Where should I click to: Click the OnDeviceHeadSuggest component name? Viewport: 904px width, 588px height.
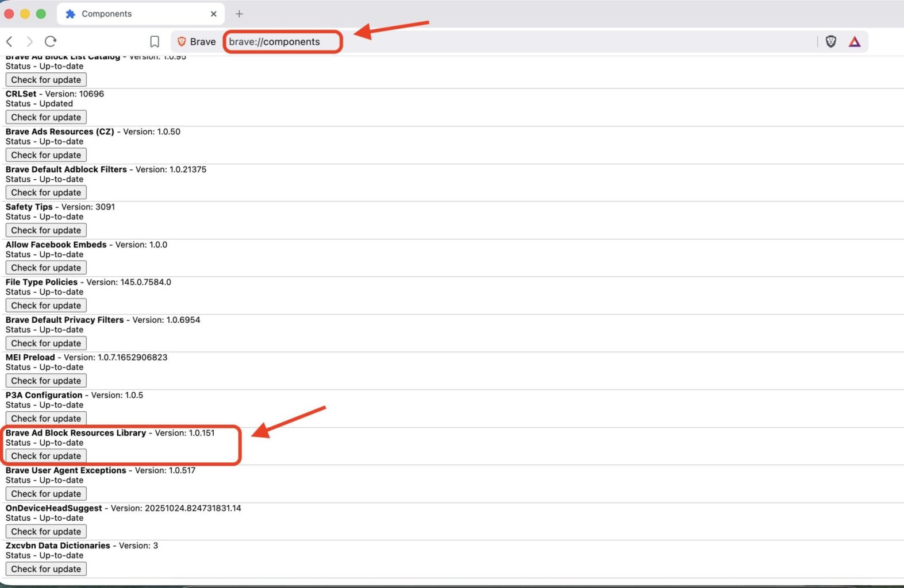pyautogui.click(x=54, y=508)
